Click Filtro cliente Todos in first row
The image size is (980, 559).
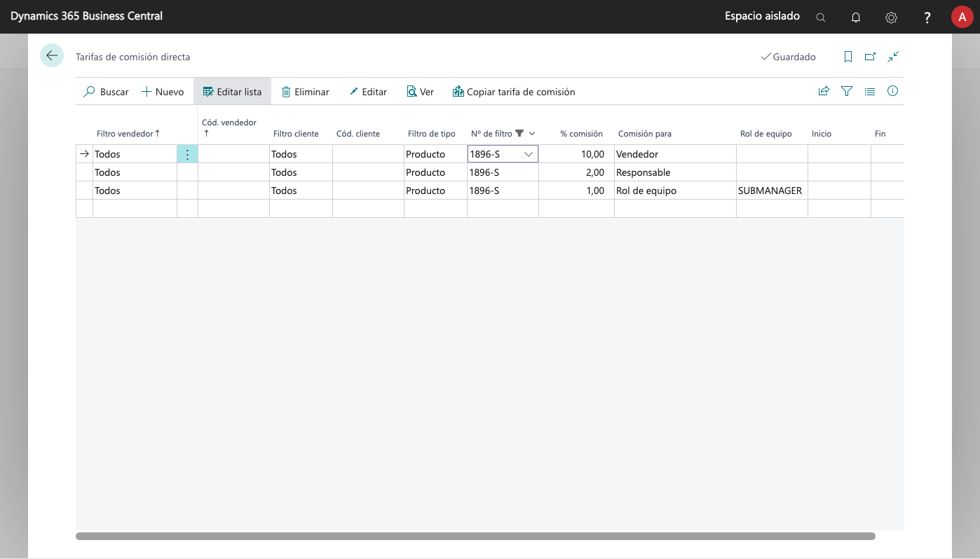301,154
